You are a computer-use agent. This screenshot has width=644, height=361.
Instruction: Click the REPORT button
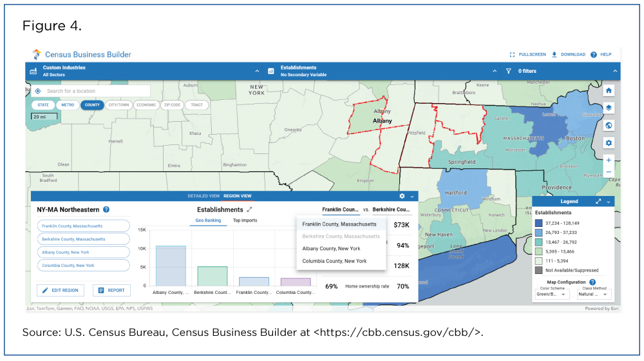(x=111, y=290)
